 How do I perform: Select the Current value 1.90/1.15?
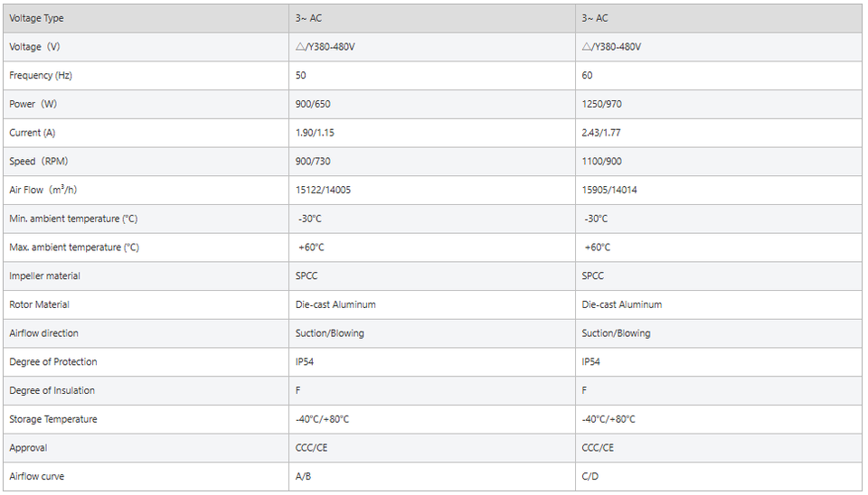pos(316,133)
